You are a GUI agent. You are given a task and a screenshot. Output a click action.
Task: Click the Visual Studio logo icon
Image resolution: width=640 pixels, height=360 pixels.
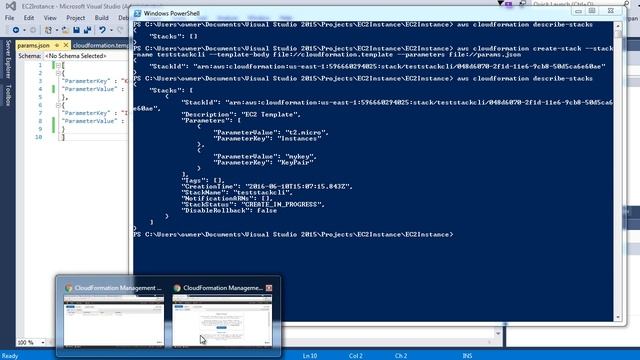pyautogui.click(x=11, y=6)
